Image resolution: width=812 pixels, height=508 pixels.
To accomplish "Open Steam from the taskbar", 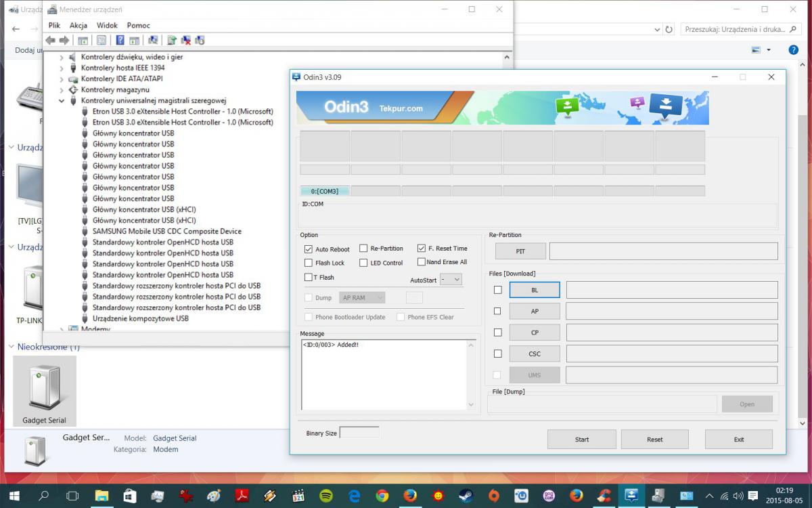I will click(x=466, y=496).
